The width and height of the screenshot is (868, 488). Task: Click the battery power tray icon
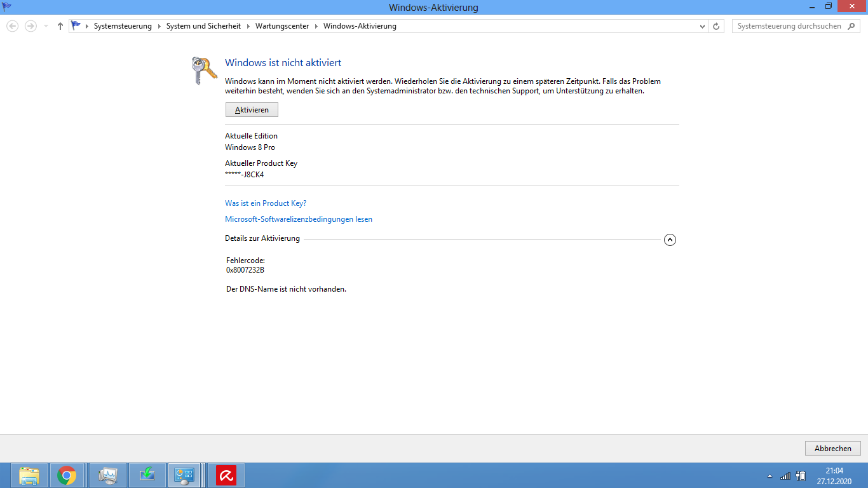point(801,475)
